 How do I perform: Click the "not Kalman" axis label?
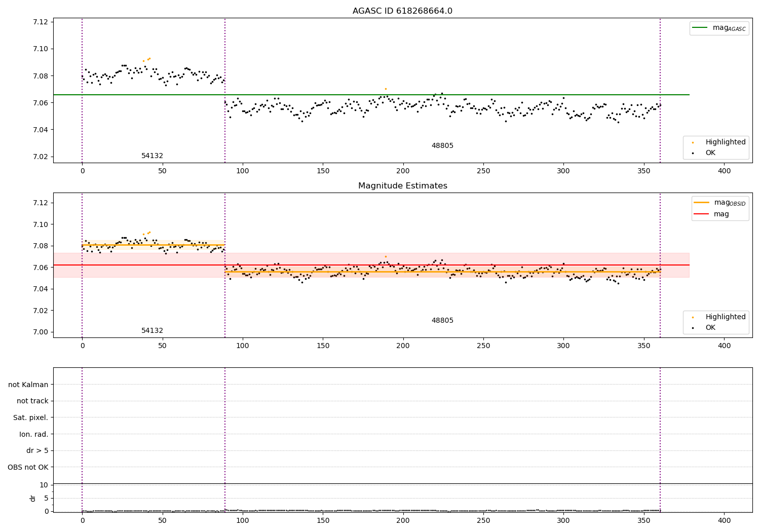pyautogui.click(x=28, y=385)
